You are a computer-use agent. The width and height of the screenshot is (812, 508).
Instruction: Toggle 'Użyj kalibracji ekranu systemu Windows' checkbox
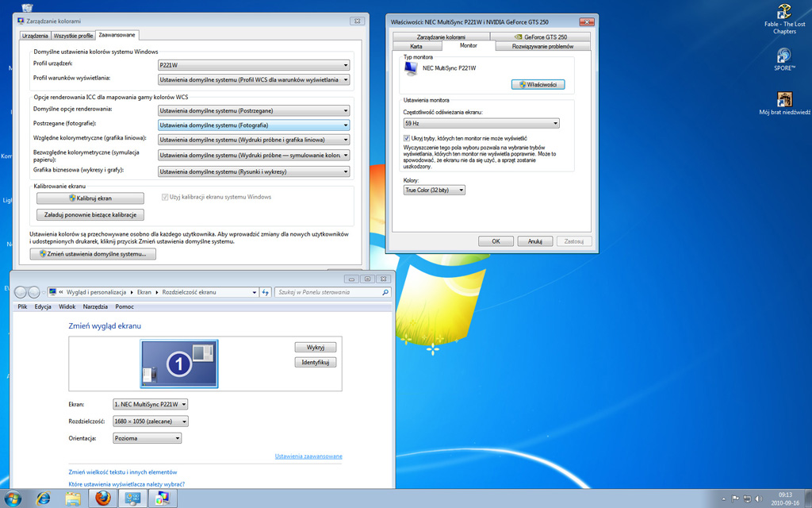[x=165, y=197]
